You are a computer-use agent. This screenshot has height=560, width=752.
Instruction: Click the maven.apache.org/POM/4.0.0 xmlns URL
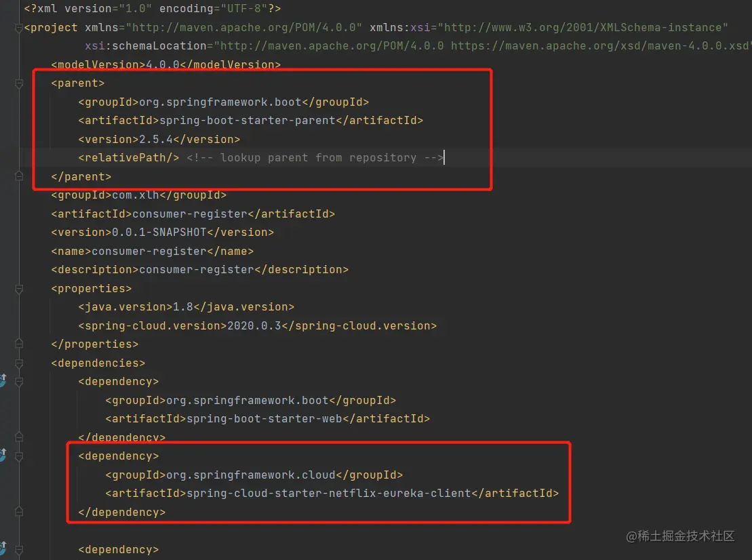tap(243, 27)
